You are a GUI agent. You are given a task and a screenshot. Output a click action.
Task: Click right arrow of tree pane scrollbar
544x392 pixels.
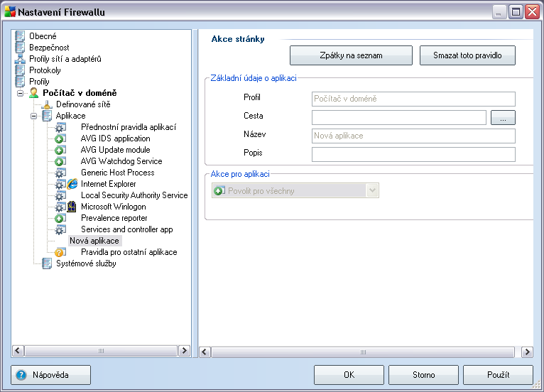pyautogui.click(x=184, y=351)
